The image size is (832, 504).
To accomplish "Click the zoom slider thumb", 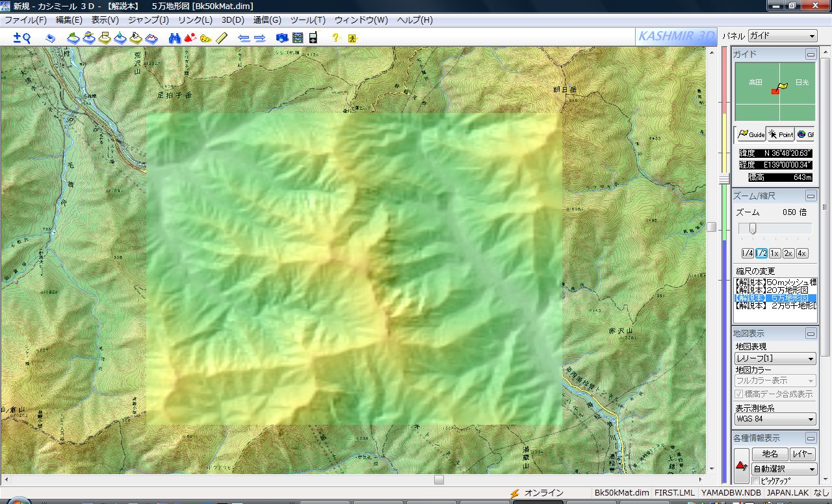I will point(752,228).
